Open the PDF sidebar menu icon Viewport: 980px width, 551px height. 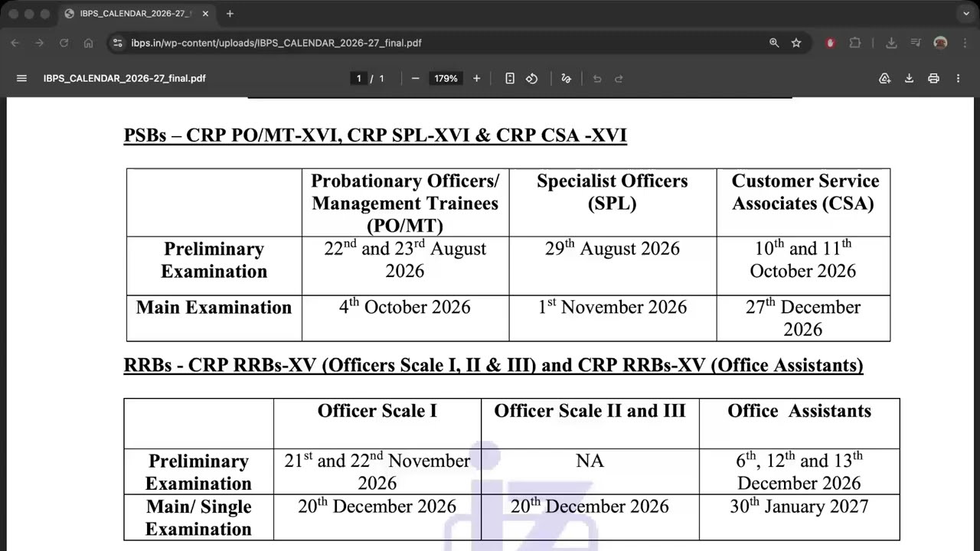tap(21, 78)
